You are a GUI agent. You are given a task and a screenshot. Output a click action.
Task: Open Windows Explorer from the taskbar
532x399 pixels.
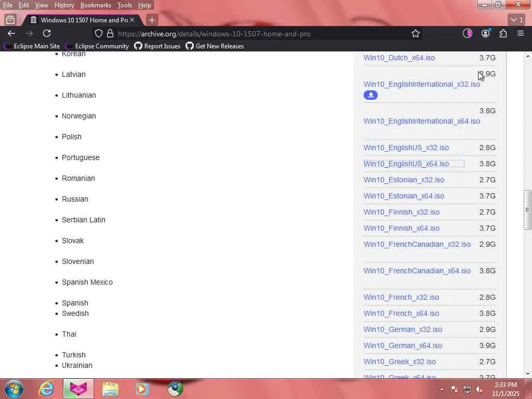[111, 389]
